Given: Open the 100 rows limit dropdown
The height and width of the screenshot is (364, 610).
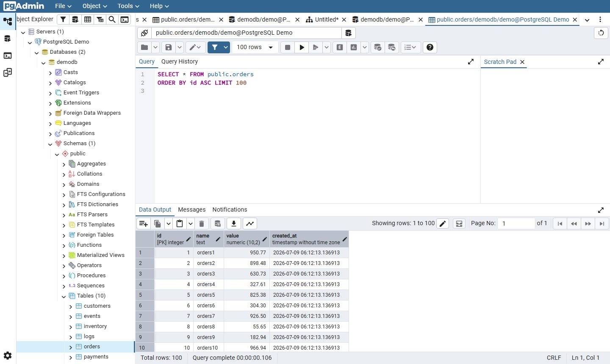Looking at the screenshot, I should click(255, 47).
